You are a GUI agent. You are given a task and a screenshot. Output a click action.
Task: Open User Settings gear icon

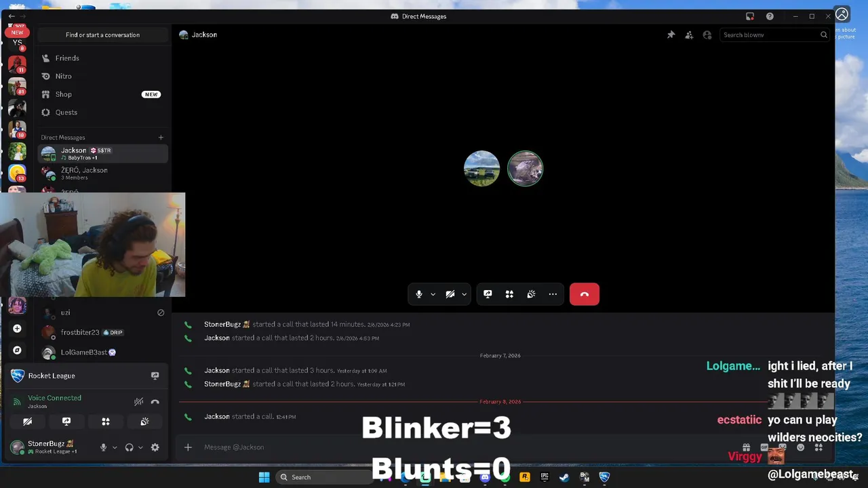155,447
